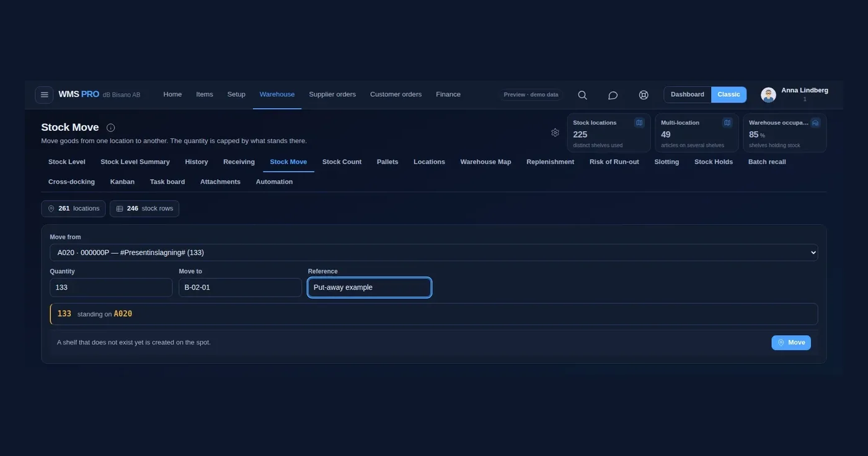The height and width of the screenshot is (456, 868).
Task: Select the Classic view toggle
Action: pos(728,94)
